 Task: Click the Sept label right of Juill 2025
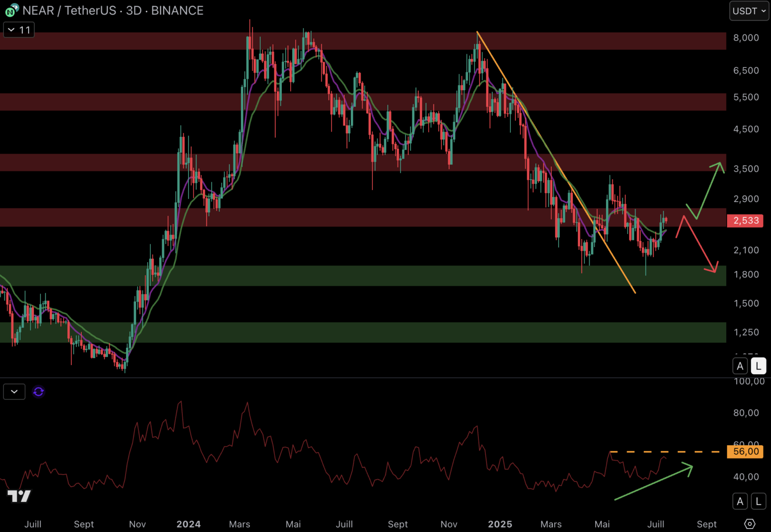706,524
